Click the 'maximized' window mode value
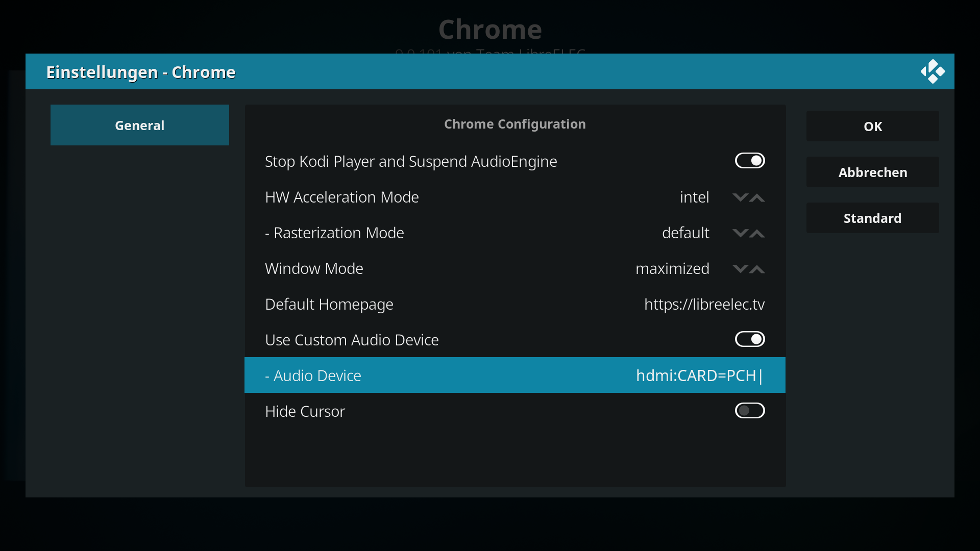The width and height of the screenshot is (980, 551). [672, 269]
